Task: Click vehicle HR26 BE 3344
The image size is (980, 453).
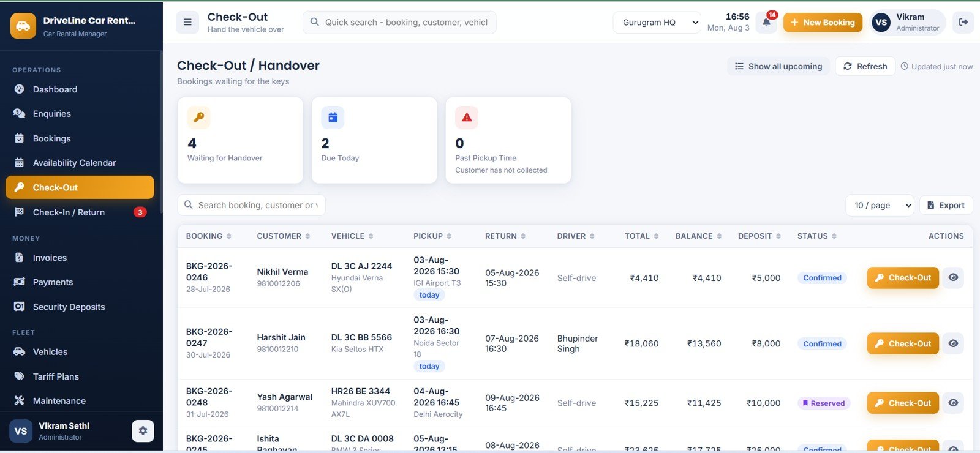Action: (x=361, y=391)
